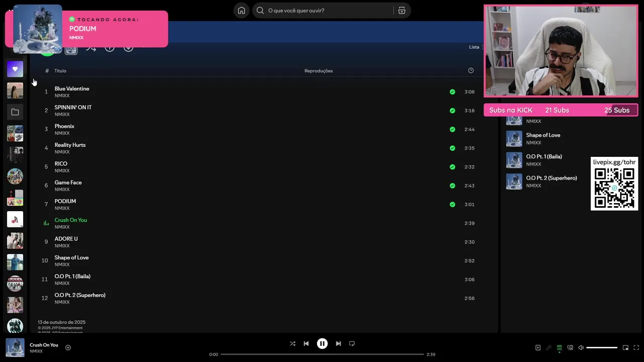Screen dimensions: 644x362
Task: Open NMIXX artist link under Blue Valentine
Action: 62,96
